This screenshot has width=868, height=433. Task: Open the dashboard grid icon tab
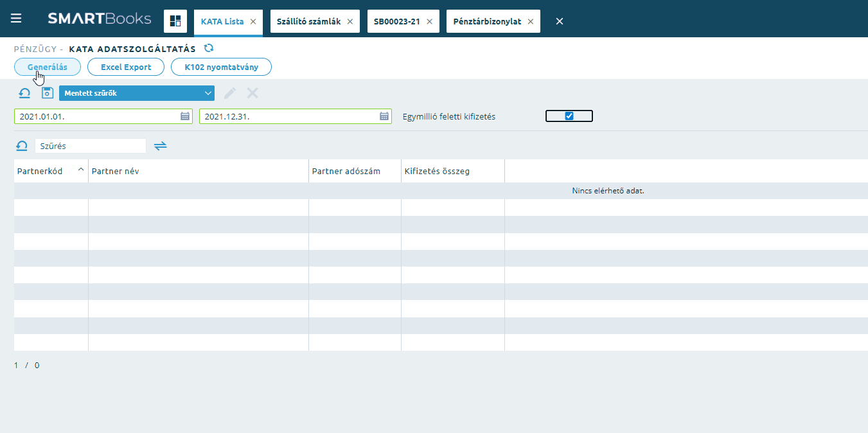pyautogui.click(x=175, y=21)
